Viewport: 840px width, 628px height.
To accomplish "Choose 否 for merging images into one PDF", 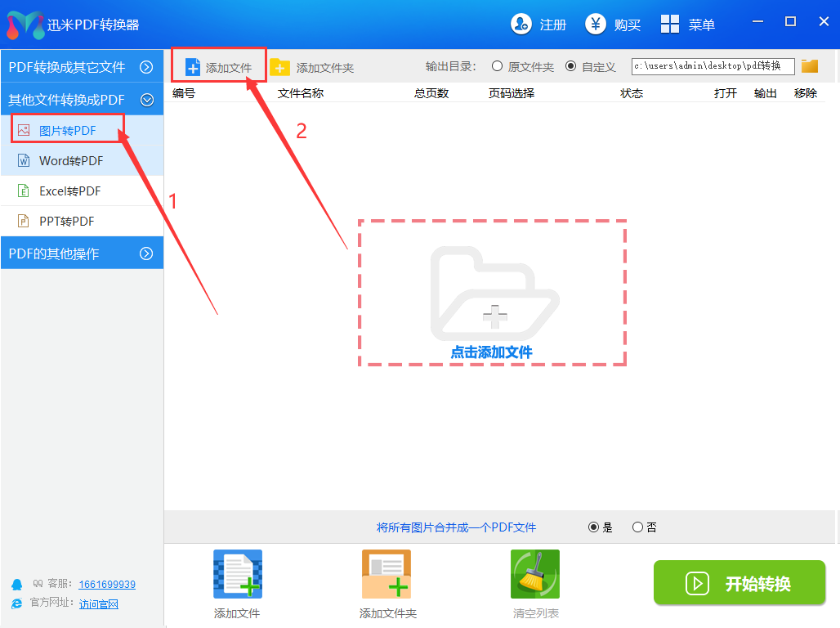I will [637, 527].
